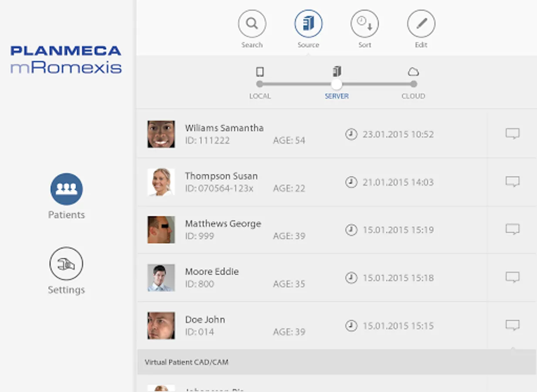Click ID: 999 text

pos(199,236)
